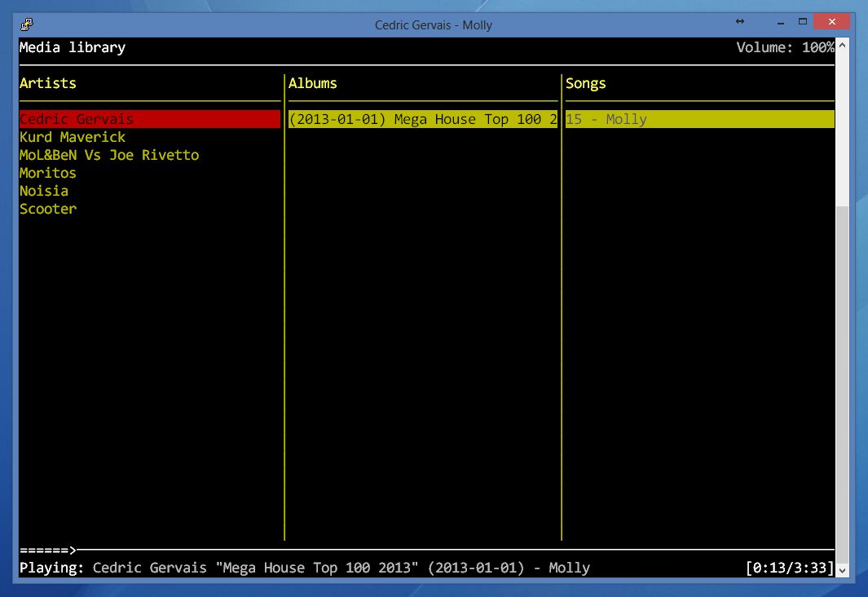Click the vertical scrollbar thumb

[x=842, y=384]
